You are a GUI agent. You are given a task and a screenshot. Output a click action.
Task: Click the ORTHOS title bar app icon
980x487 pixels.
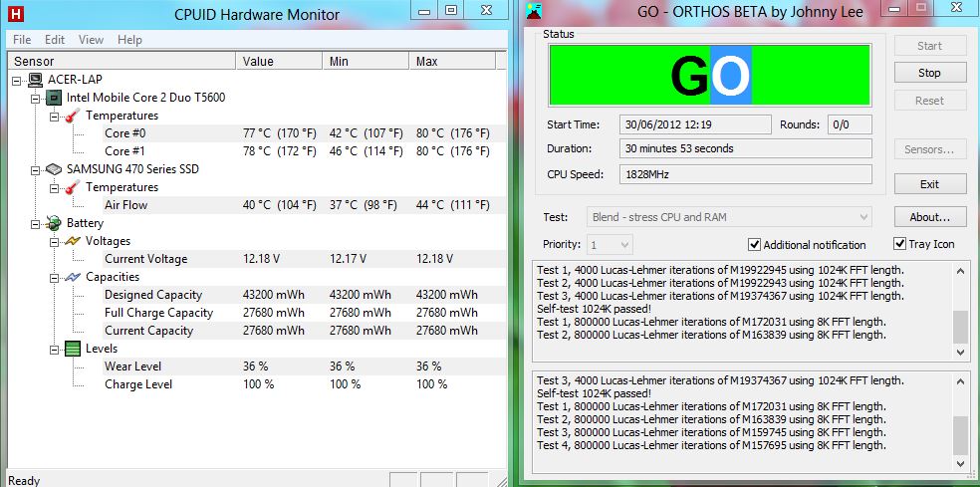click(533, 11)
